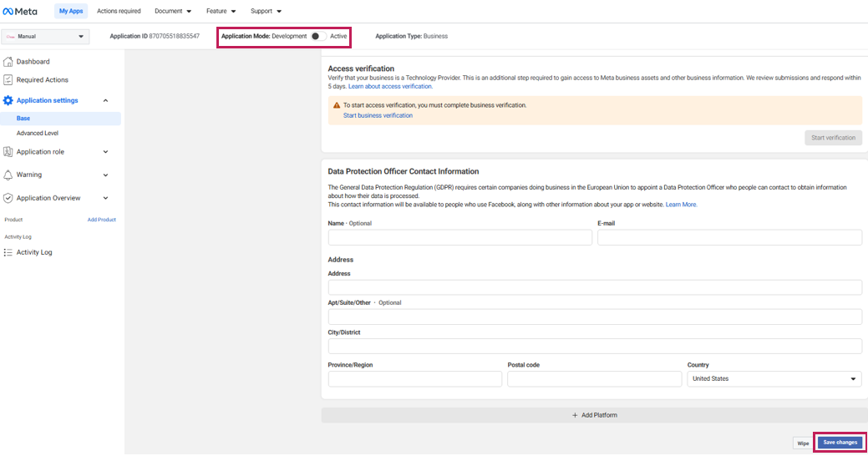Toggle Application Mode to Active
The image size is (868, 456).
click(317, 36)
